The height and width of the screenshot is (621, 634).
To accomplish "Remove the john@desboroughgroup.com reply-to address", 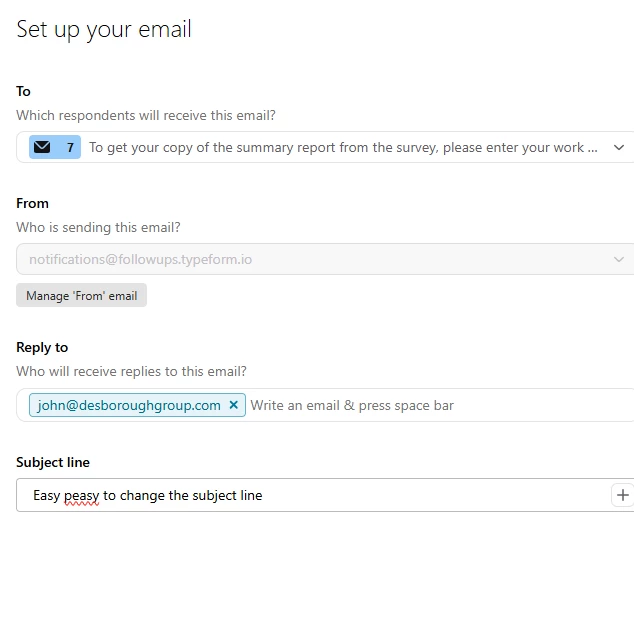I will click(x=234, y=405).
